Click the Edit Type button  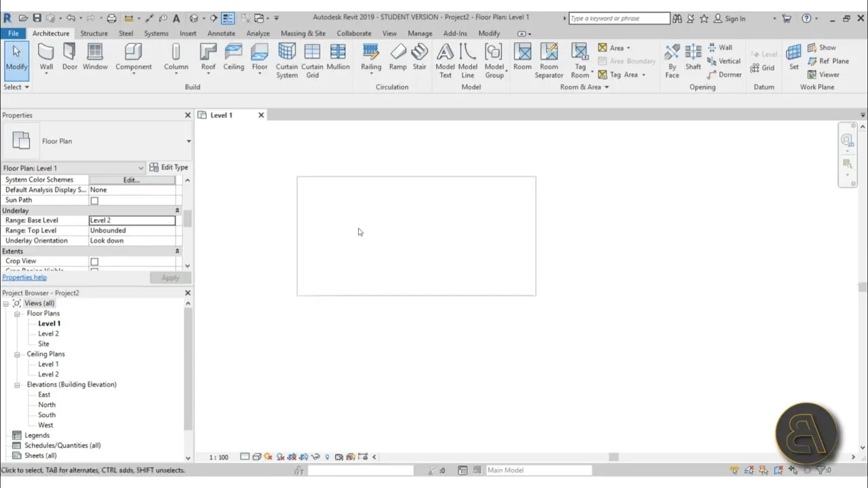pyautogui.click(x=169, y=167)
